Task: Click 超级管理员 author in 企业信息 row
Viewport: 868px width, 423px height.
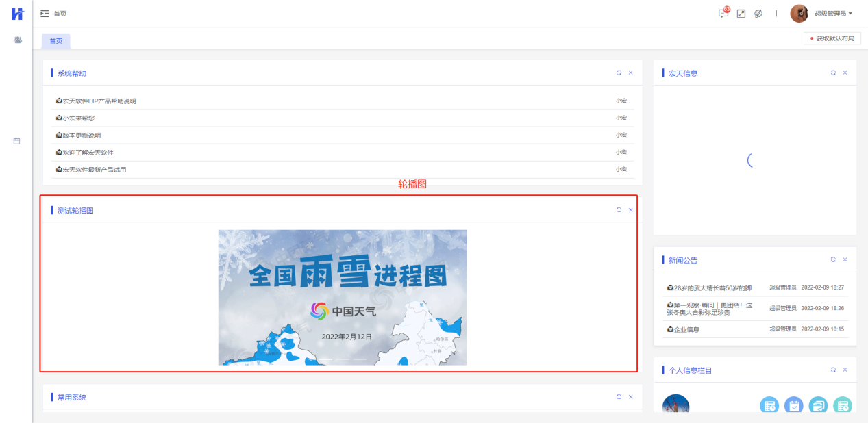Action: [783, 330]
